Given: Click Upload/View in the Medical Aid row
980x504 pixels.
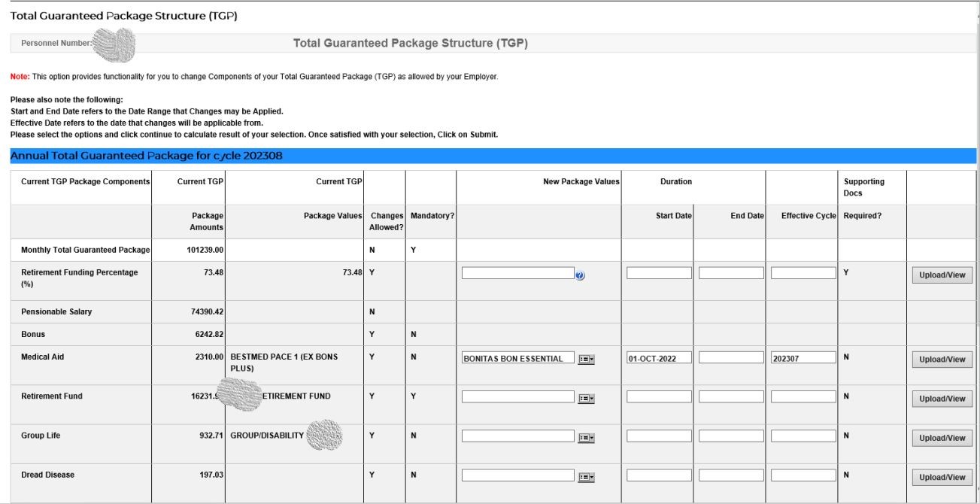Looking at the screenshot, I should pyautogui.click(x=942, y=360).
